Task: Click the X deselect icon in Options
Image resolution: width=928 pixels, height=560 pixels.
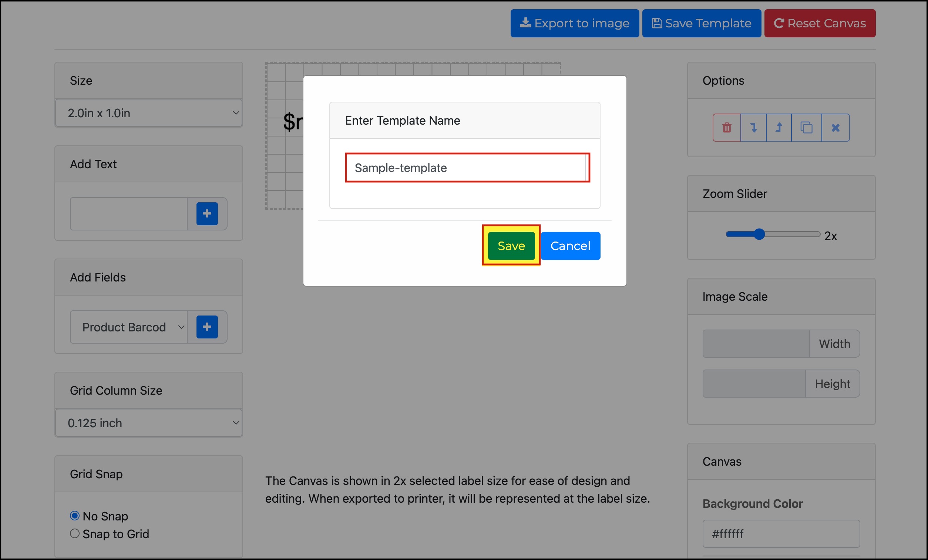Action: (x=835, y=128)
